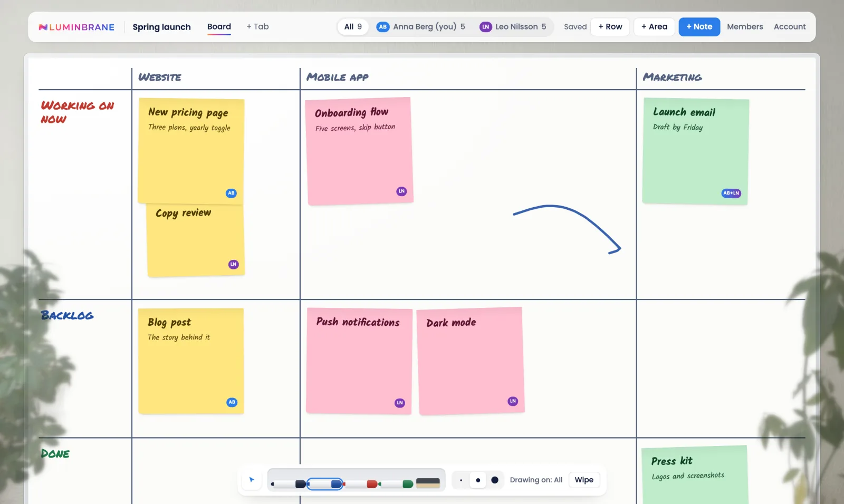Filter notes by Leo Nilsson
The width and height of the screenshot is (844, 504).
[x=512, y=26]
